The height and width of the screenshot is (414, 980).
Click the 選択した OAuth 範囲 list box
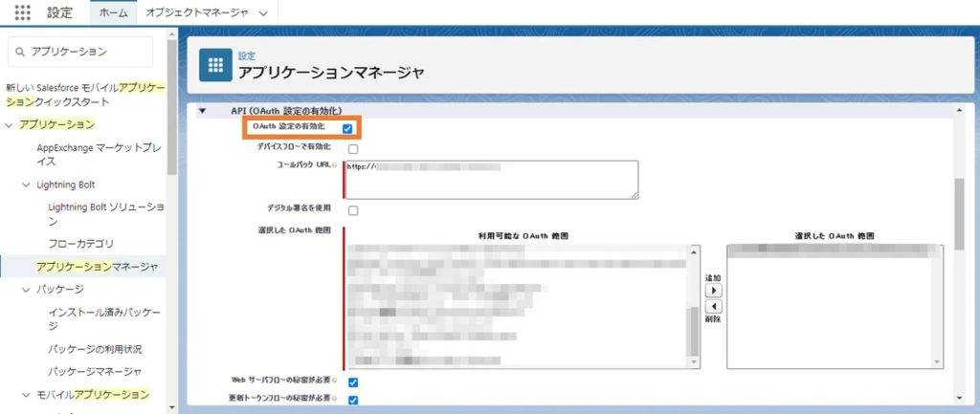click(x=835, y=305)
